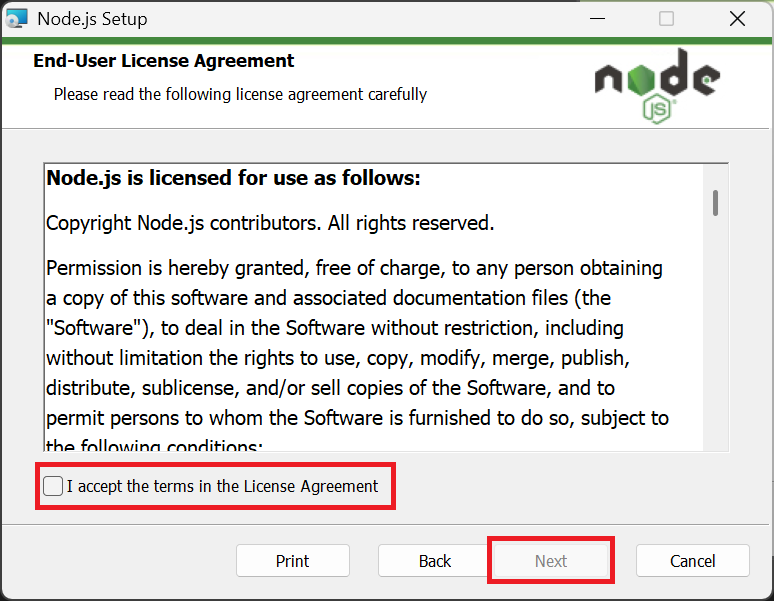The width and height of the screenshot is (774, 601).
Task: Click the maximize button of the setup window
Action: (x=666, y=18)
